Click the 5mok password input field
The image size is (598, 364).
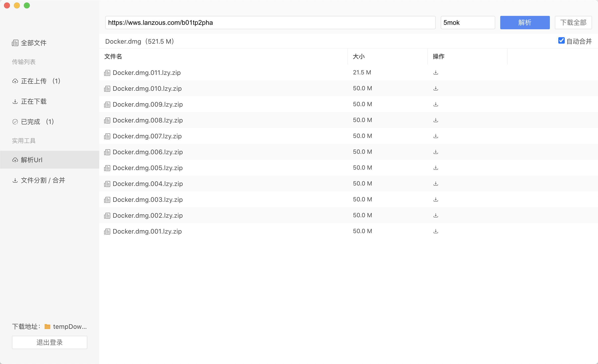tap(467, 23)
